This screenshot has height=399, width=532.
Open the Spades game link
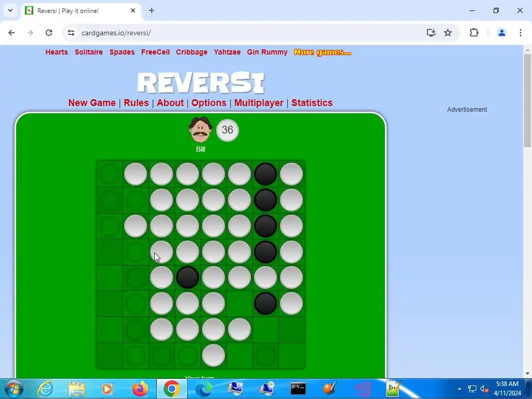click(x=122, y=52)
